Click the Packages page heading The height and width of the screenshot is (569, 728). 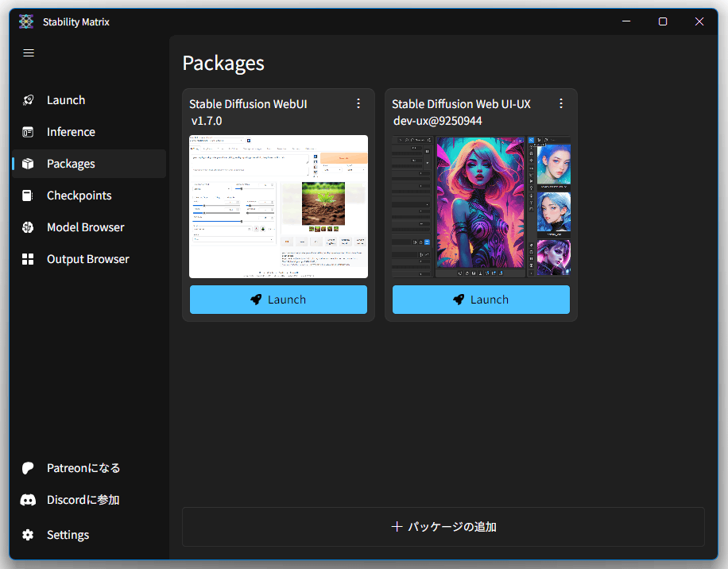pyautogui.click(x=223, y=64)
